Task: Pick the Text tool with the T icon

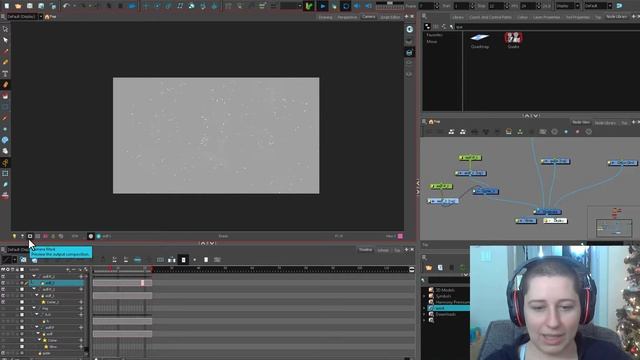Action: 5,74
